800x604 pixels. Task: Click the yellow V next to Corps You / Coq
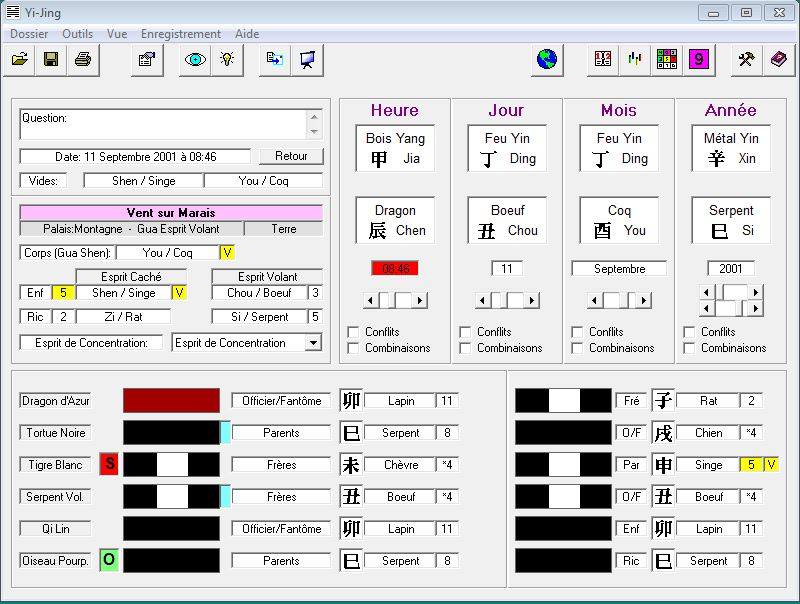coord(228,253)
